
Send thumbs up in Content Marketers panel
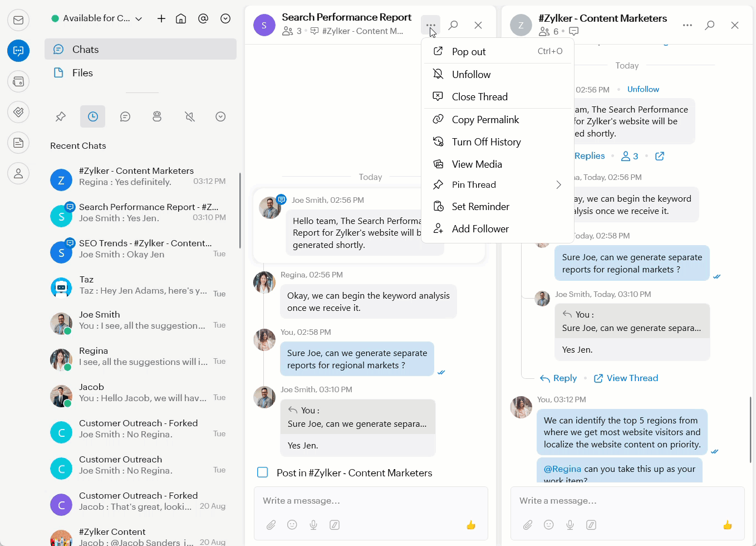tap(728, 525)
